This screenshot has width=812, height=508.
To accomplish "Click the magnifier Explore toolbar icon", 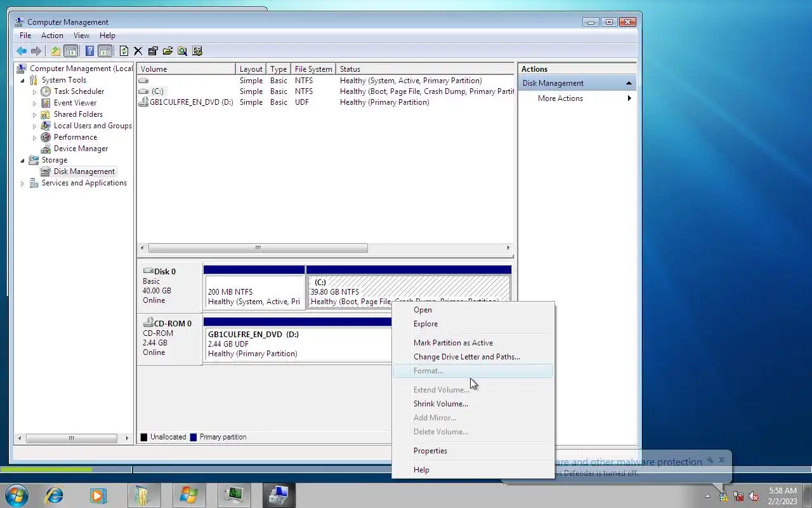I will [x=182, y=51].
